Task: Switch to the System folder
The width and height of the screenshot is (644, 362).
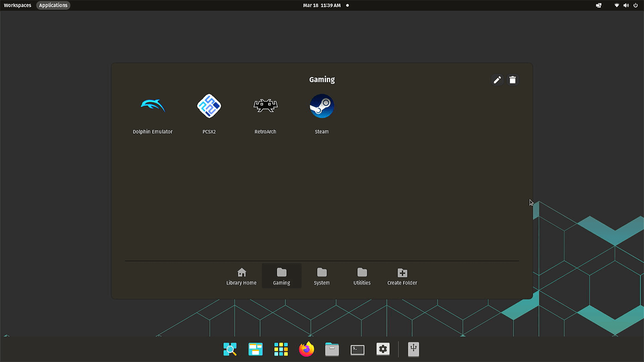Action: [321, 276]
